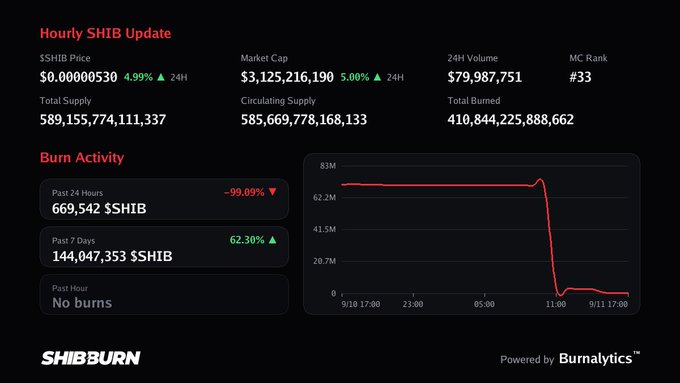Click the '$SHIB Price' label

[65, 58]
